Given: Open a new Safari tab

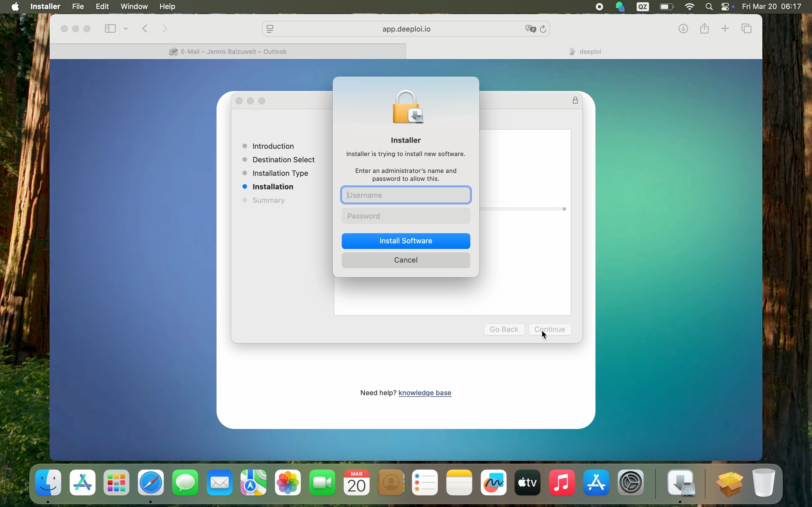Looking at the screenshot, I should (725, 28).
